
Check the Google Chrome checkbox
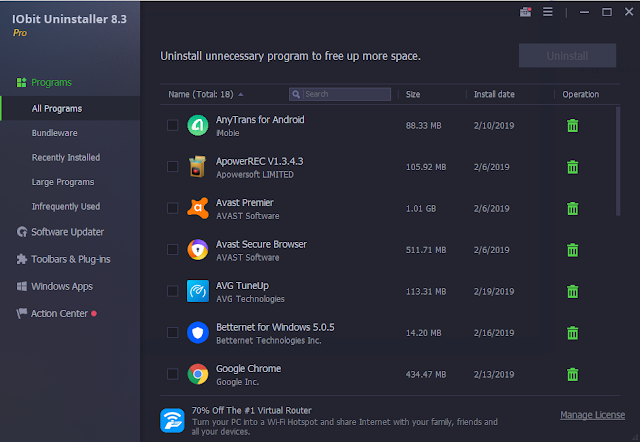172,374
